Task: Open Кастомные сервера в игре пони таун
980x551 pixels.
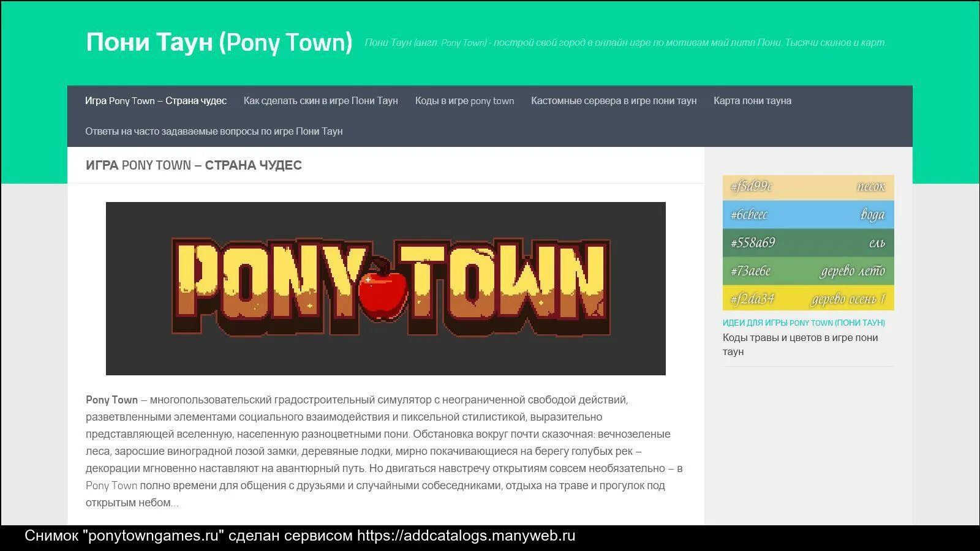Action: pyautogui.click(x=614, y=101)
